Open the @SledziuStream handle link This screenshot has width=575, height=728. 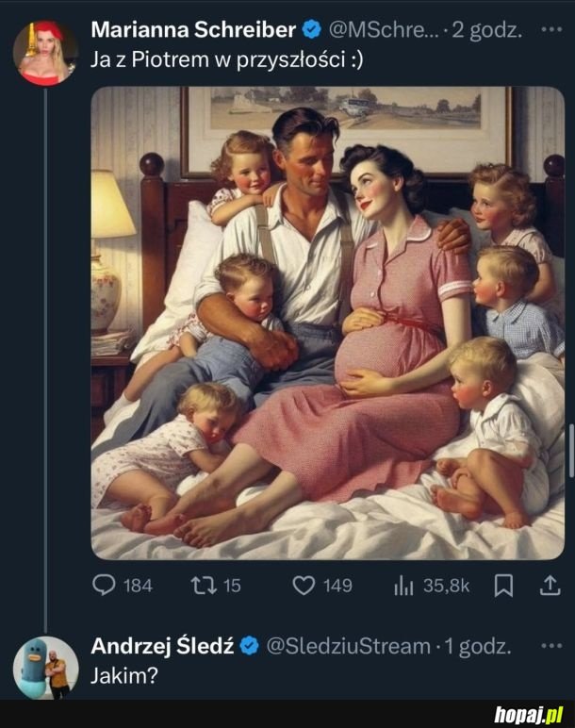point(348,646)
